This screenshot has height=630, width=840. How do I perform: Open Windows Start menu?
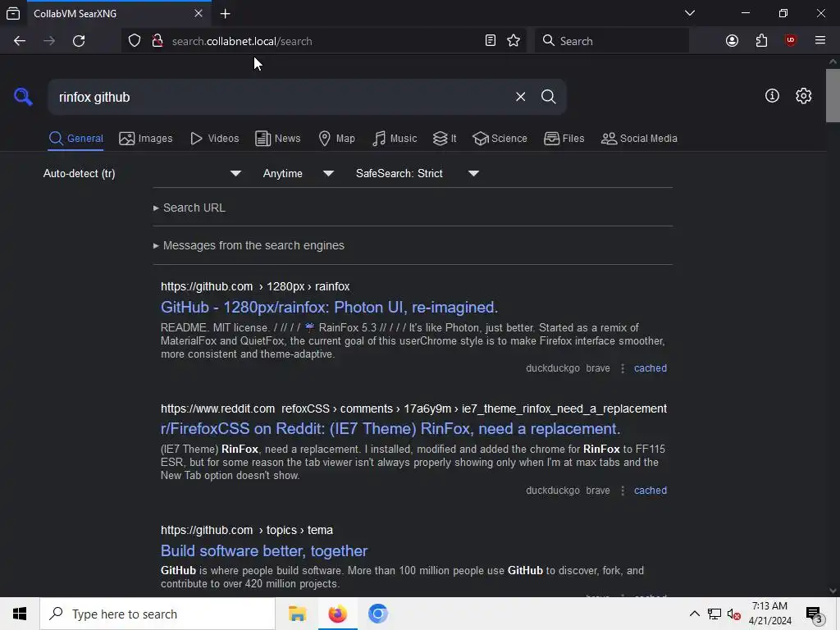[20, 614]
